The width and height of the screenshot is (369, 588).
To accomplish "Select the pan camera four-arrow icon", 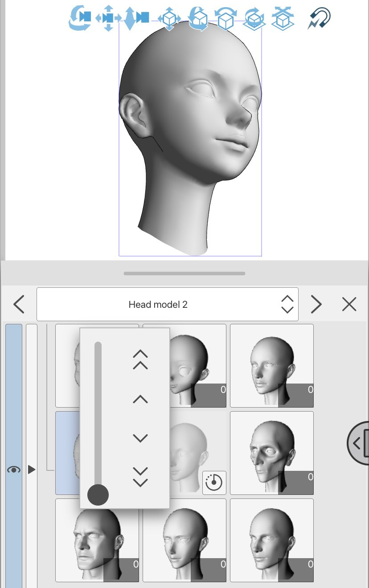I will [108, 18].
